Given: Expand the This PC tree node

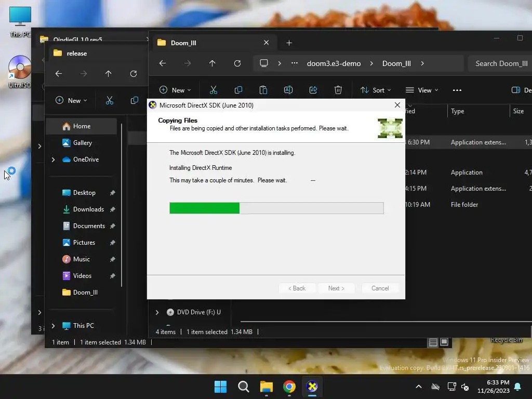Looking at the screenshot, I should point(54,326).
